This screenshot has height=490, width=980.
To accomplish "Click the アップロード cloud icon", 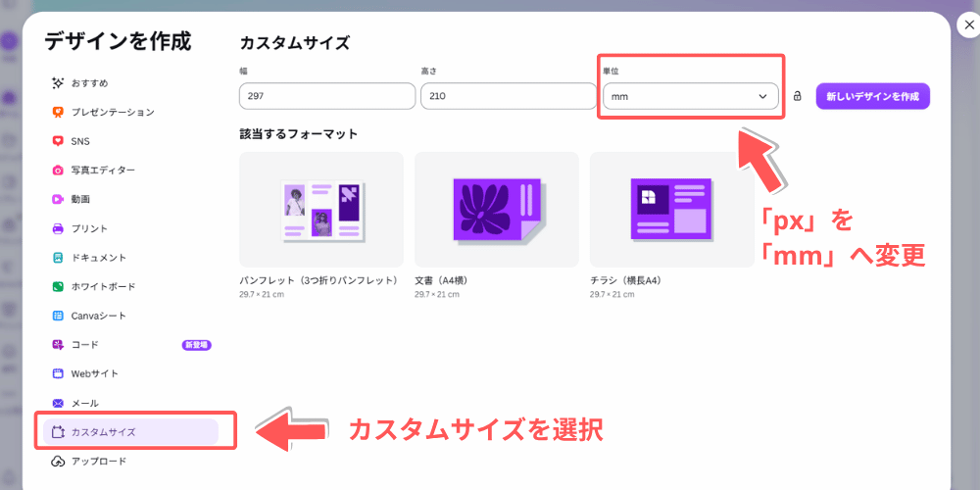I will click(x=58, y=462).
